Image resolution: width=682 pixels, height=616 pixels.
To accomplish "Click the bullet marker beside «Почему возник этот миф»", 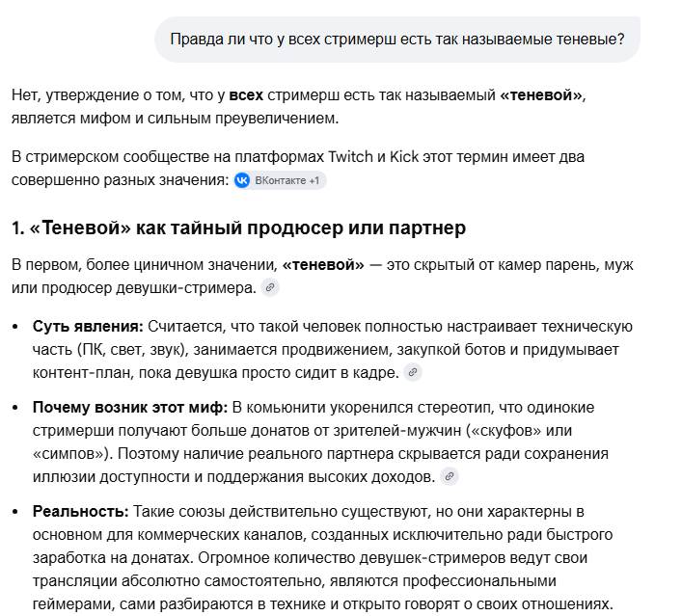I will 15,408.
